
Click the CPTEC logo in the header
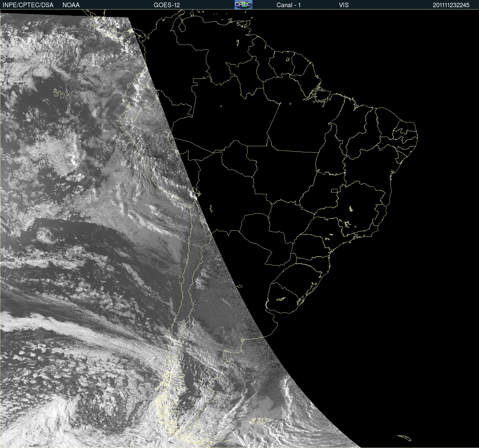point(243,5)
